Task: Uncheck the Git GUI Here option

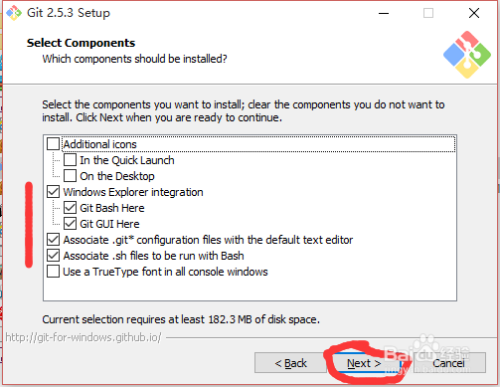Action: click(70, 224)
